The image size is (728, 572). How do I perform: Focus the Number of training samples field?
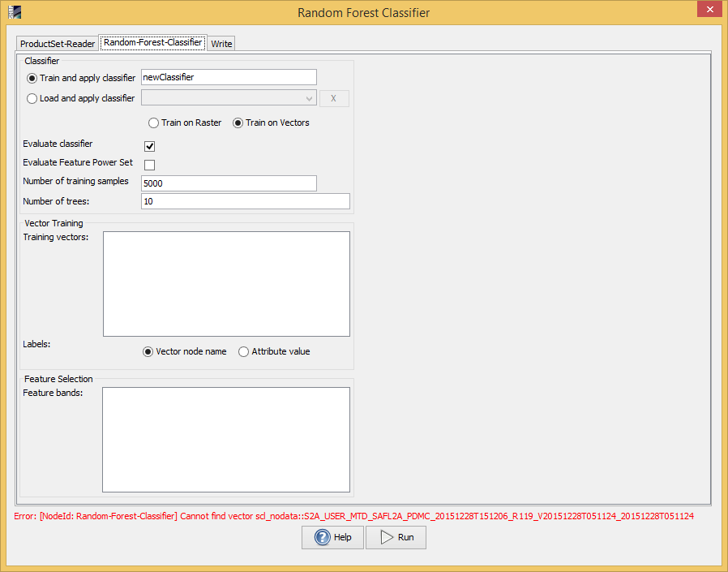tap(229, 183)
